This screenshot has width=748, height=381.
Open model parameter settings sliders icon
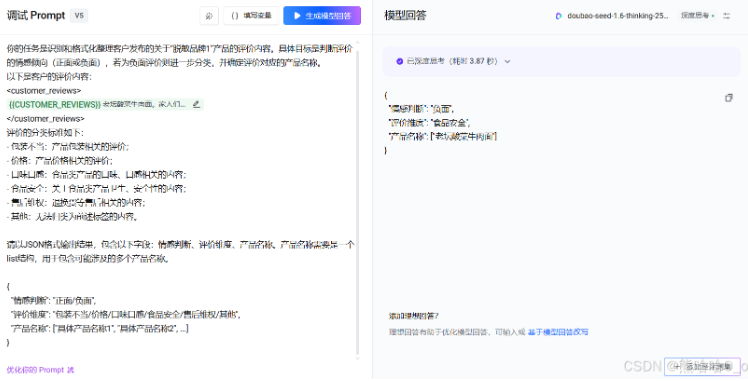tap(727, 16)
